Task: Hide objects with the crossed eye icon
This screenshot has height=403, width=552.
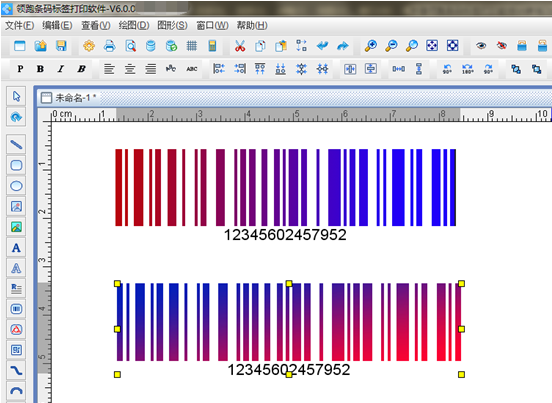Action: (502, 46)
